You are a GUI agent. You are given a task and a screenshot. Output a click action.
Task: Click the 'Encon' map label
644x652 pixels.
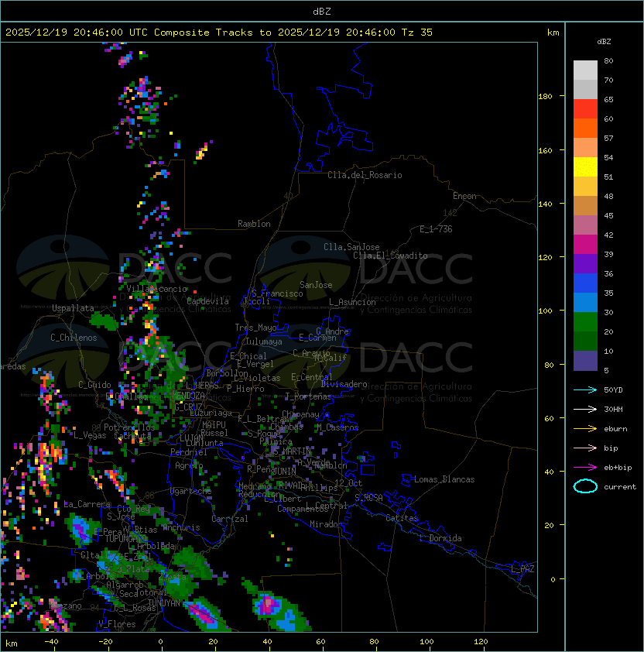(x=464, y=196)
